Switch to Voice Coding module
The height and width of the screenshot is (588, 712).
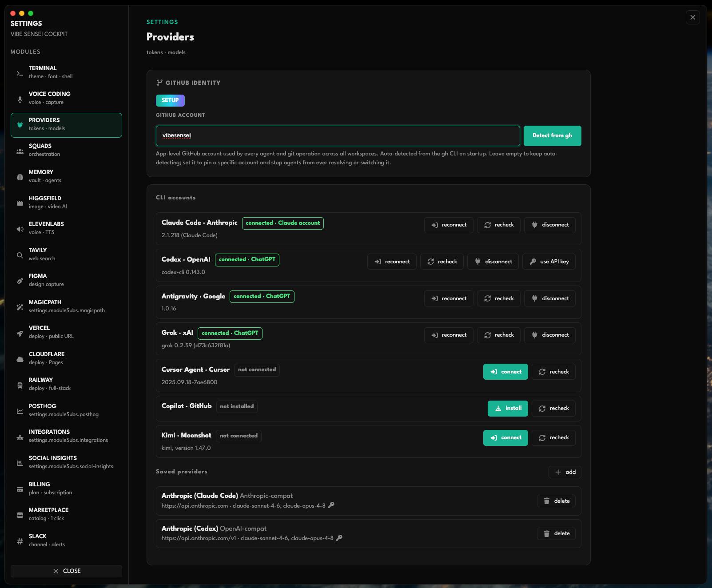click(x=66, y=99)
